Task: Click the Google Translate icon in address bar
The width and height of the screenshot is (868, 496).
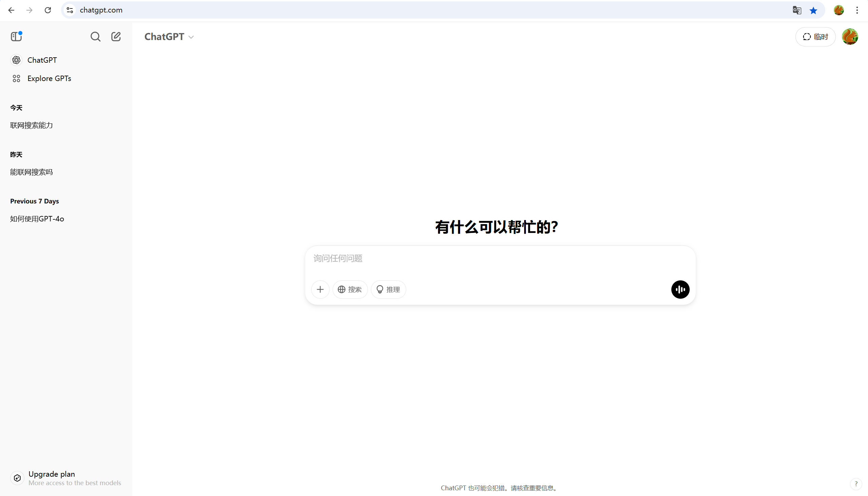Action: coord(797,10)
